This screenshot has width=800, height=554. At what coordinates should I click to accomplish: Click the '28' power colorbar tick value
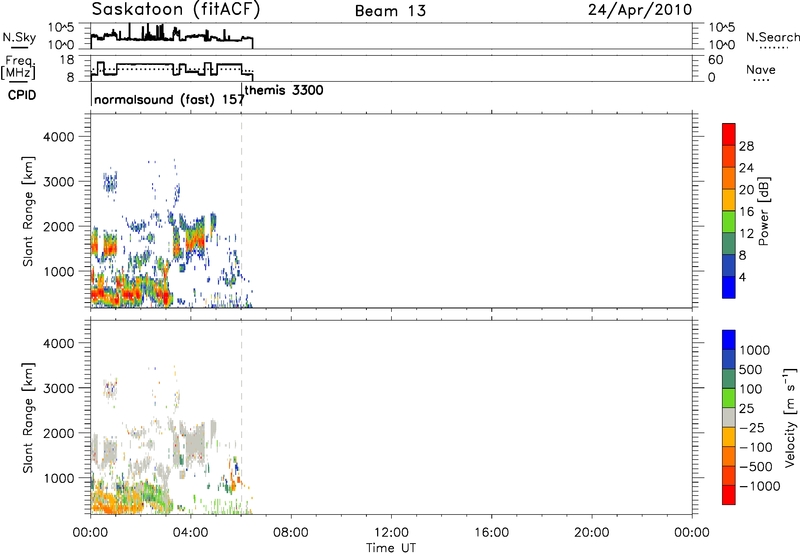click(746, 146)
